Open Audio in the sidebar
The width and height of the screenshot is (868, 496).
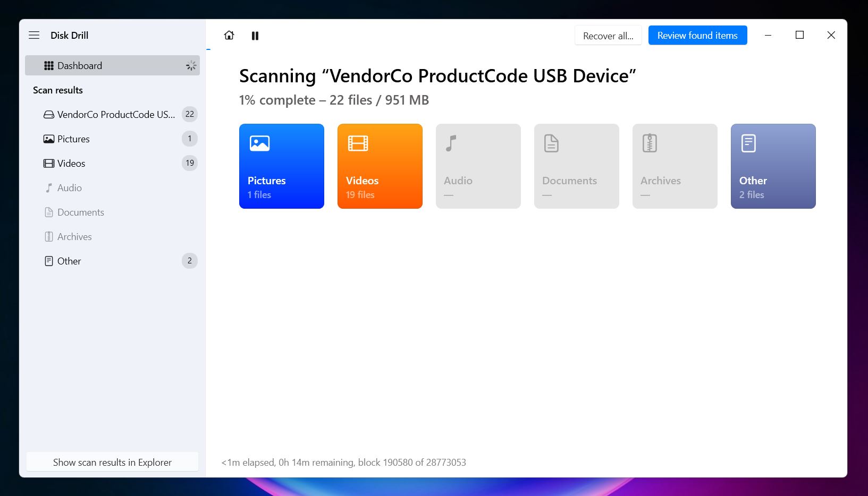[x=112, y=187]
